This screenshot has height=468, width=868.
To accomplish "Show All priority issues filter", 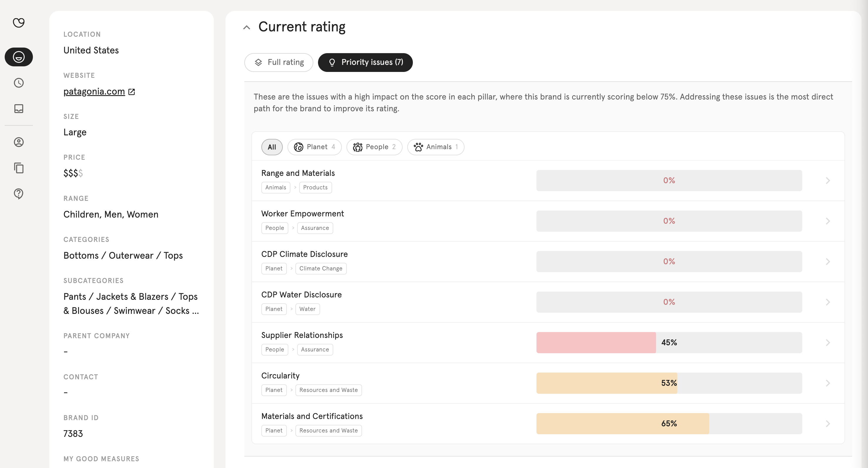I will tap(272, 147).
